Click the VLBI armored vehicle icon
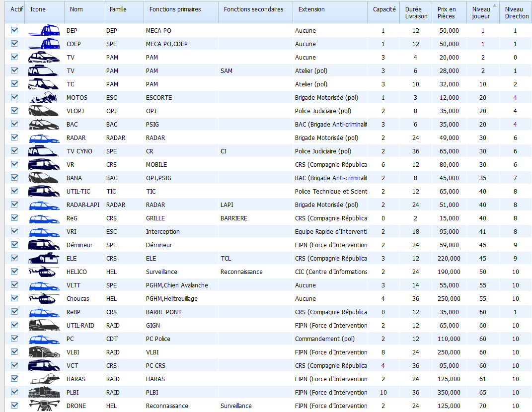This screenshot has width=532, height=412. pyautogui.click(x=44, y=352)
